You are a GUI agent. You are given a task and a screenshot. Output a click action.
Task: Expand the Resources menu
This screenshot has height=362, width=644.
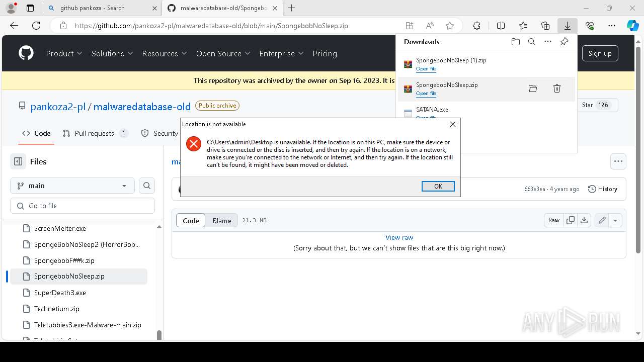pyautogui.click(x=165, y=53)
